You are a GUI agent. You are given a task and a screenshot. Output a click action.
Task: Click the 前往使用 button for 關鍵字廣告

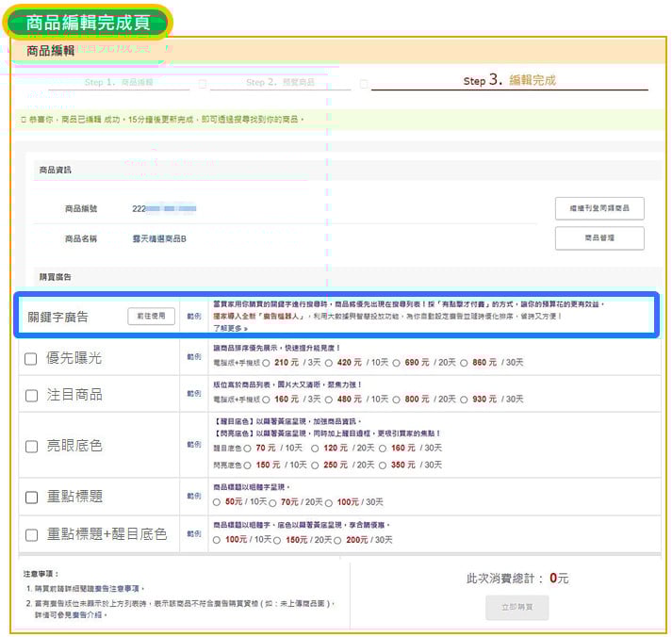[x=151, y=317]
